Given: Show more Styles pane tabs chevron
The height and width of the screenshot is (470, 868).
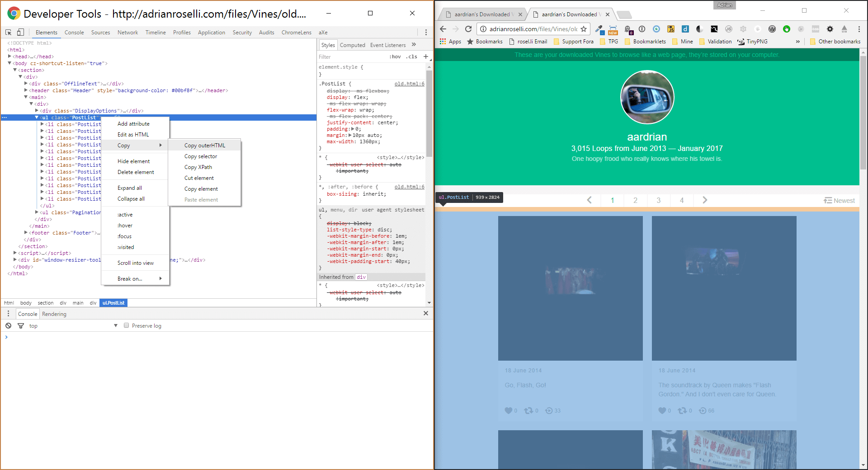Looking at the screenshot, I should click(x=414, y=45).
